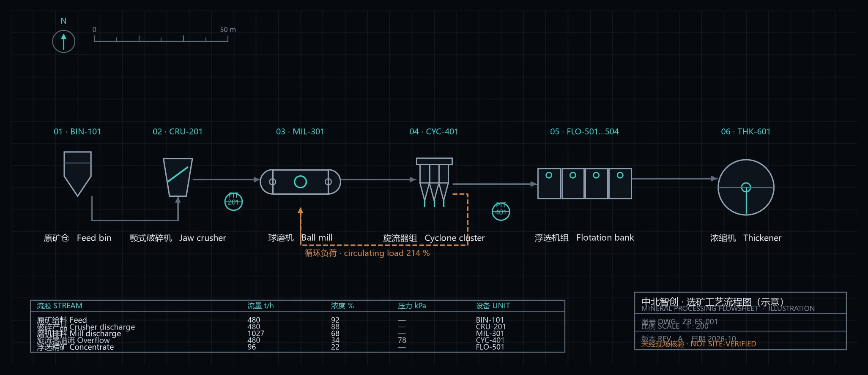Screen dimensions: 868x375
Task: Click the Crusher discharge row name
Action: [86, 327]
